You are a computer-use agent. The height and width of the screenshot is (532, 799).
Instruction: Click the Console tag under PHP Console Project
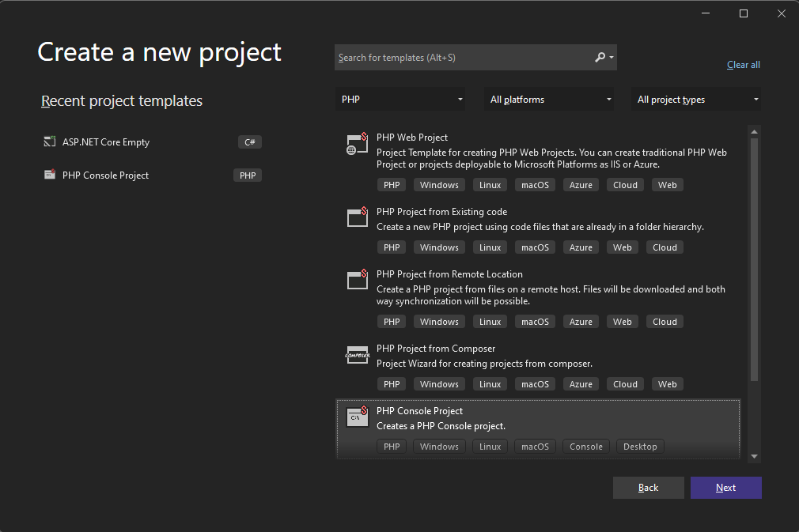click(x=586, y=447)
